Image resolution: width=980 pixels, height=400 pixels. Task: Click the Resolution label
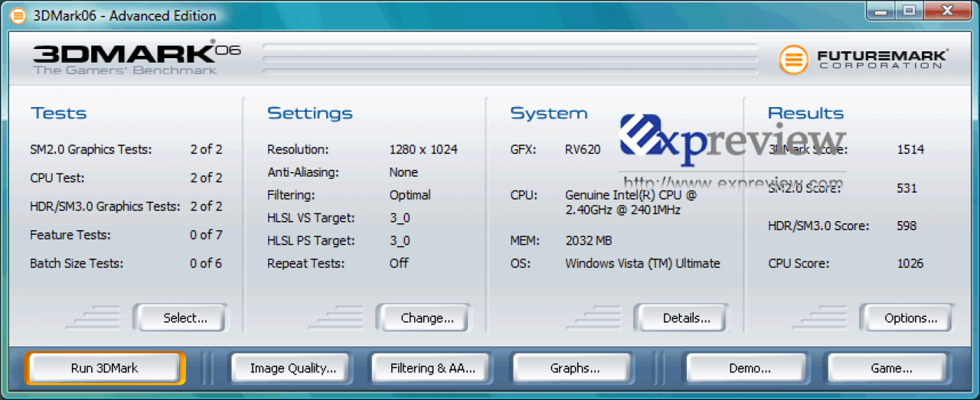click(x=298, y=149)
